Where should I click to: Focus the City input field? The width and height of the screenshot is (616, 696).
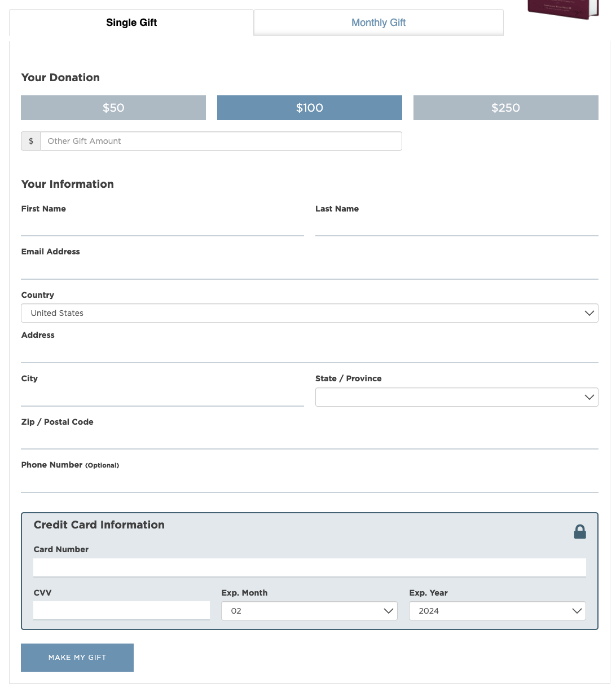point(162,396)
